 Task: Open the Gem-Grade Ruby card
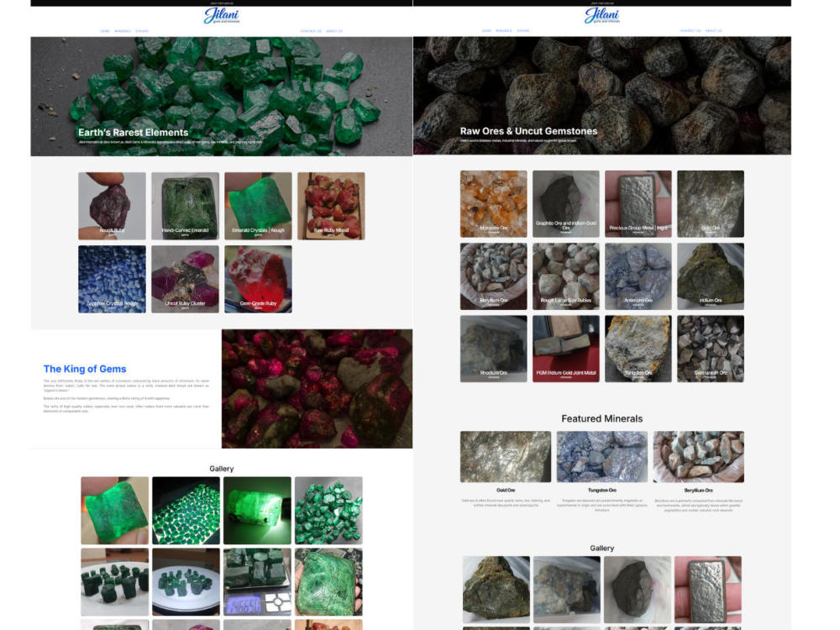[x=258, y=279]
